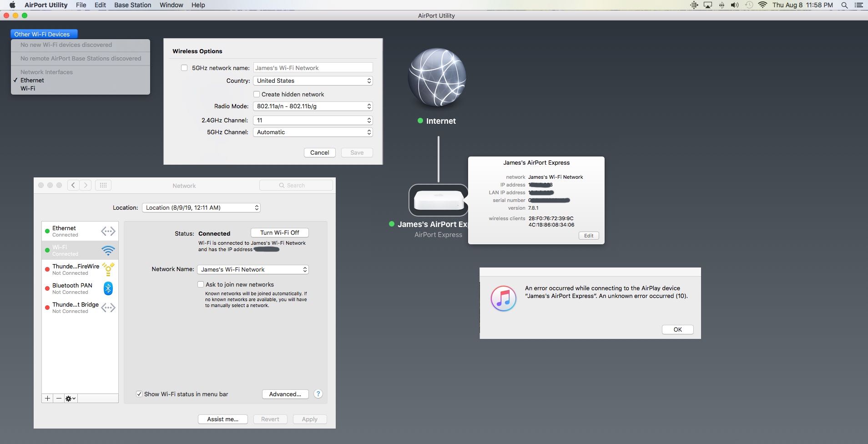The height and width of the screenshot is (444, 868).
Task: Open the volume control in menu bar
Action: pos(735,5)
